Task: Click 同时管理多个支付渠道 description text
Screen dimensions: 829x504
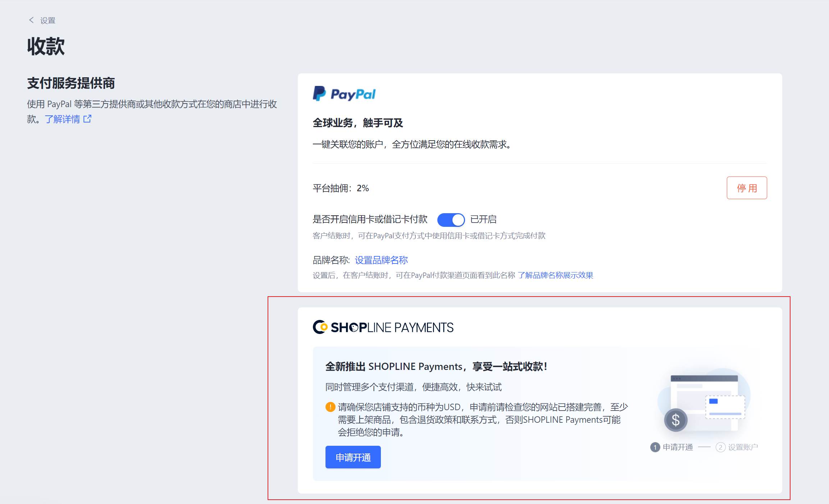Action: 414,387
